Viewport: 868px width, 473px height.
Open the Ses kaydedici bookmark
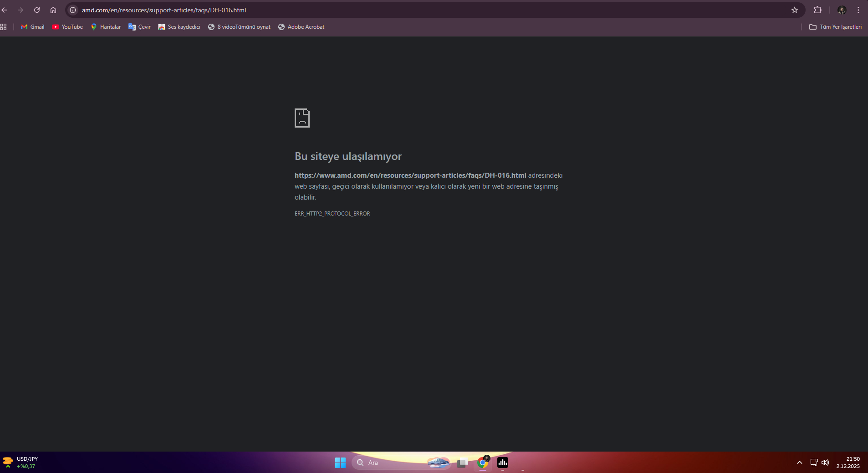pos(179,27)
